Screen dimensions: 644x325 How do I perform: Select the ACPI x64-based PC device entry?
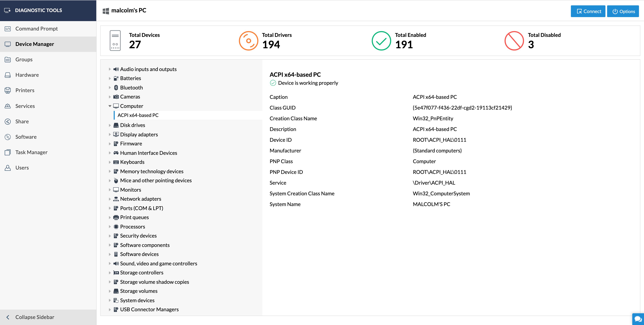(x=138, y=115)
